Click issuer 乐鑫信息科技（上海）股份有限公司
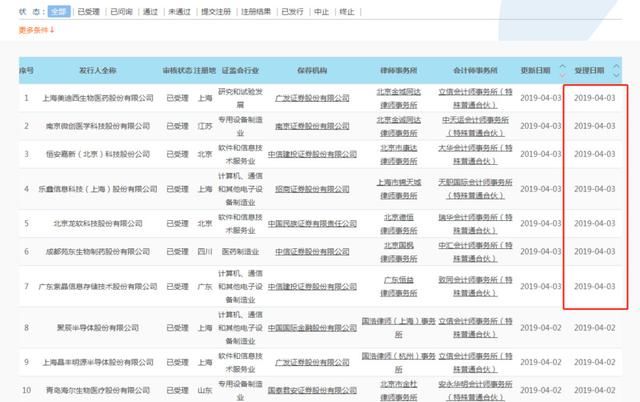The width and height of the screenshot is (640, 402). 98,189
